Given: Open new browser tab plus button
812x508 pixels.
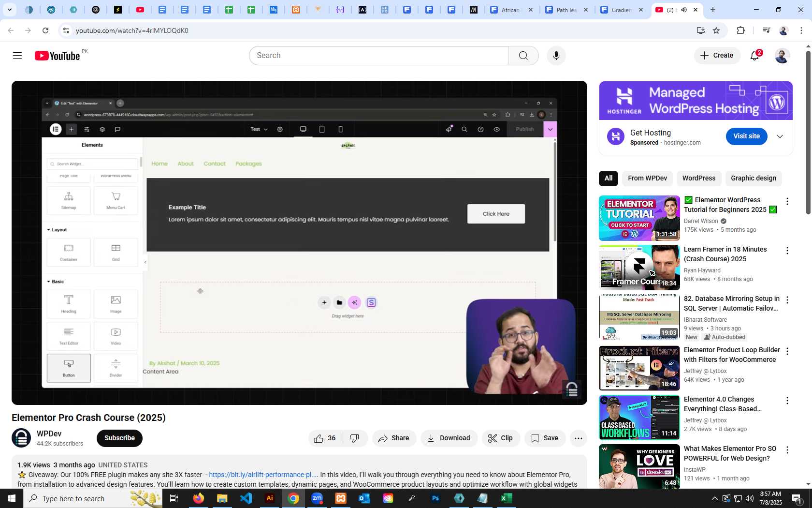Looking at the screenshot, I should [713, 10].
